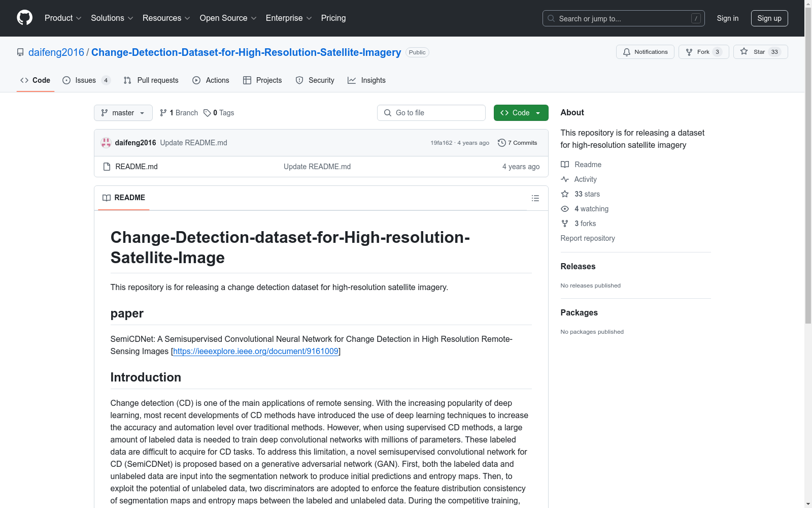Image resolution: width=812 pixels, height=508 pixels.
Task: Click the Sign up button
Action: pos(769,18)
